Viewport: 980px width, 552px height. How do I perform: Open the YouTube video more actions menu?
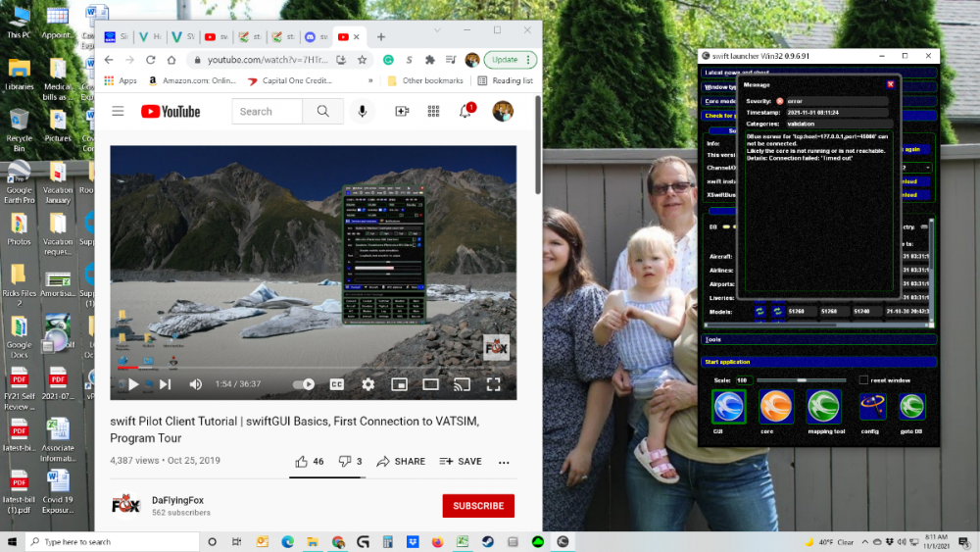[x=504, y=462]
